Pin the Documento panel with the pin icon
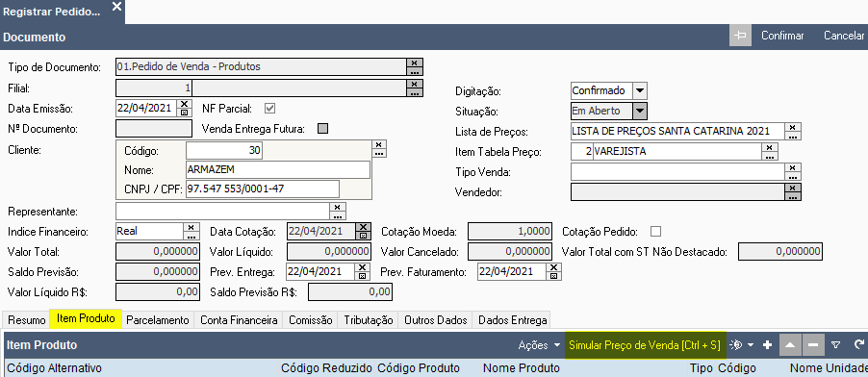The image size is (868, 377). click(740, 36)
